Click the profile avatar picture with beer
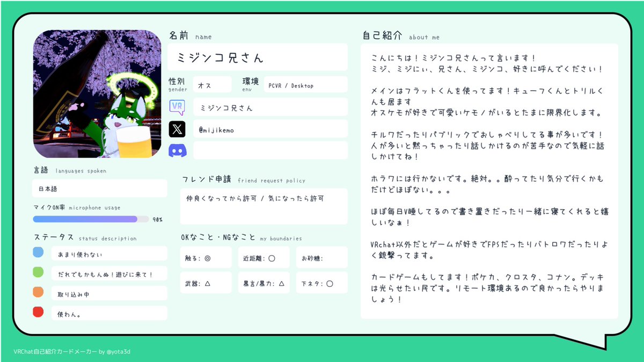 tap(97, 94)
